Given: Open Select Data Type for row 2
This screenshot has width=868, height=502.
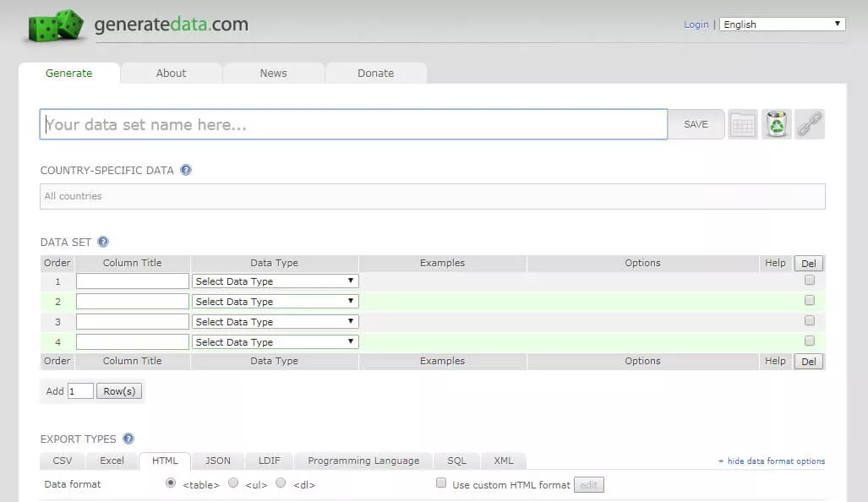Looking at the screenshot, I should click(276, 302).
